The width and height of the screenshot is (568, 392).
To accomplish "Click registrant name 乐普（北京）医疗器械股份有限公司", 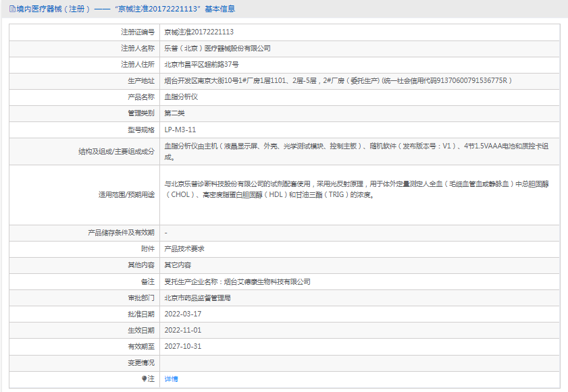I will [217, 49].
